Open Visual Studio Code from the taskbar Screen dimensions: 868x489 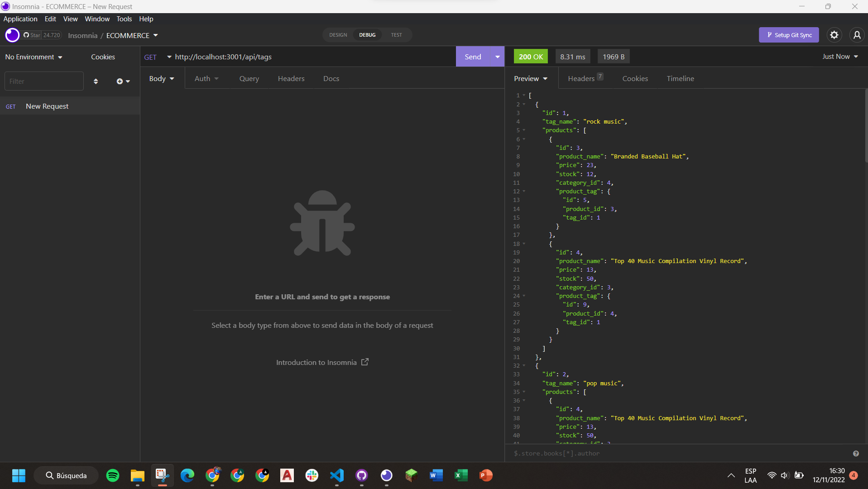(337, 475)
